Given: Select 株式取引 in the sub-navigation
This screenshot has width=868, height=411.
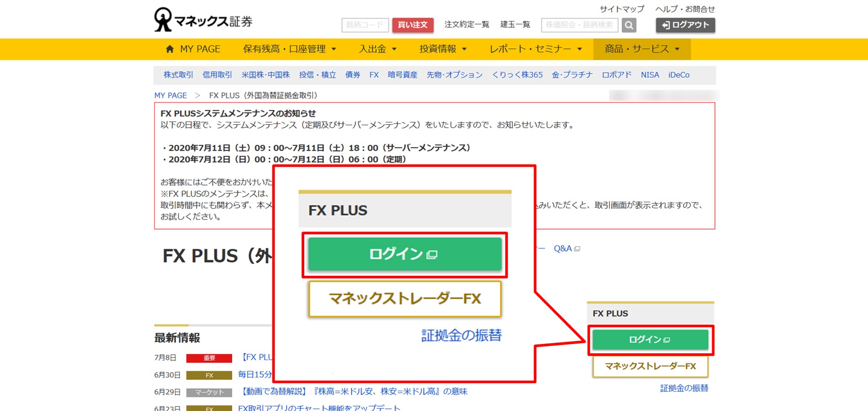Looking at the screenshot, I should pos(178,75).
